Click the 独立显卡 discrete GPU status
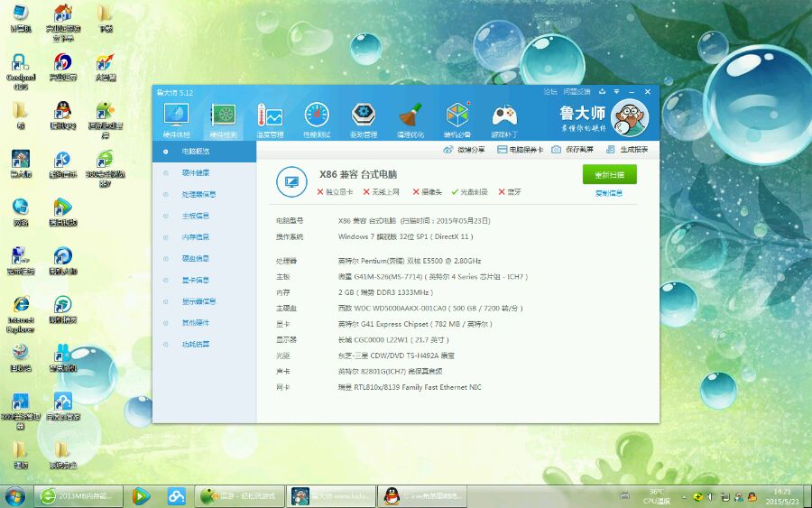The image size is (812, 508). point(335,192)
